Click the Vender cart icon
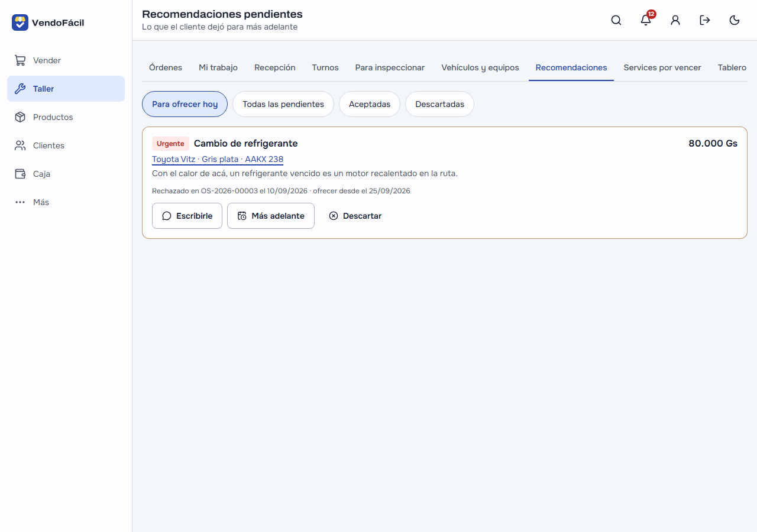 click(20, 60)
